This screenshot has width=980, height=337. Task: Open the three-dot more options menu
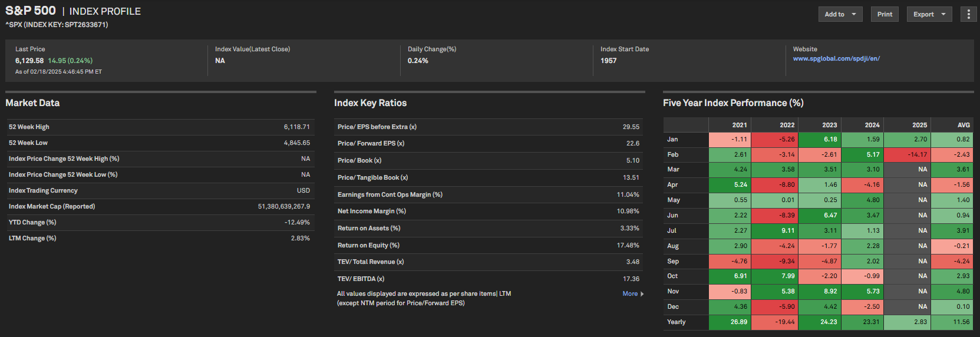pyautogui.click(x=969, y=14)
